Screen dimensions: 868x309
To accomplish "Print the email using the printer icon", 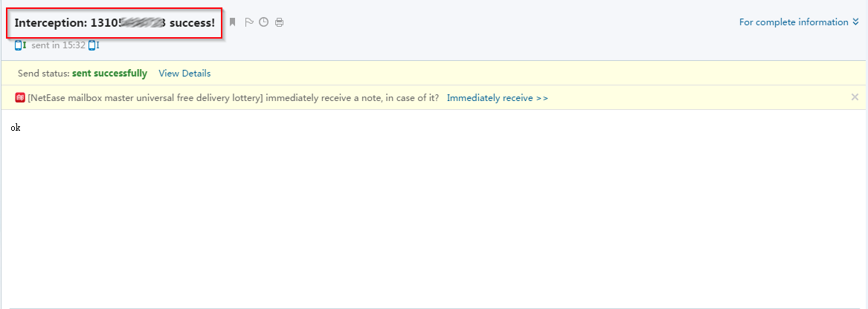I will point(279,22).
